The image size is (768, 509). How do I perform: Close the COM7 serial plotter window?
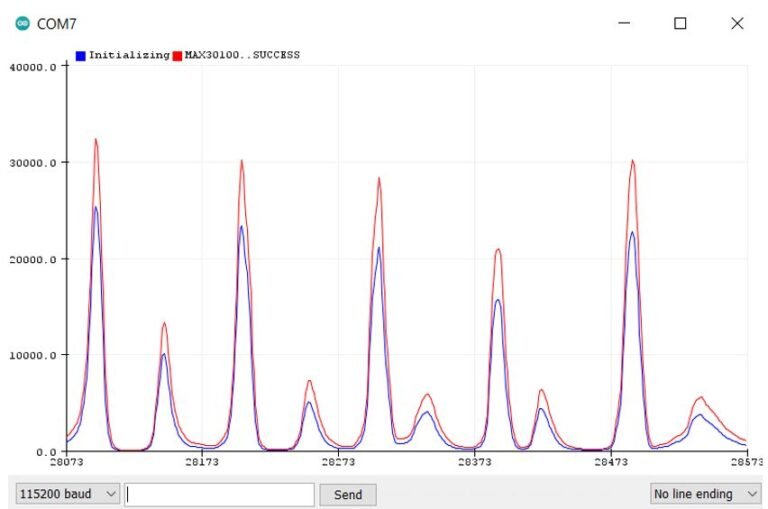click(737, 23)
